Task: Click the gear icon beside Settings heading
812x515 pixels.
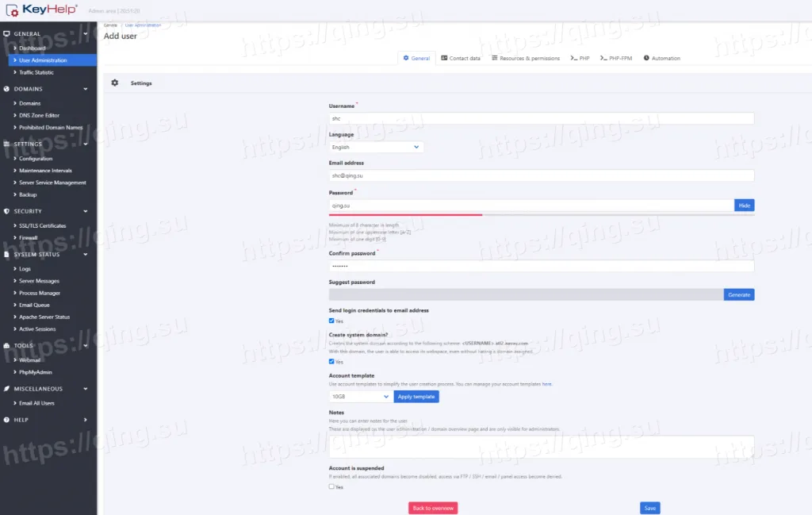Action: tap(115, 83)
